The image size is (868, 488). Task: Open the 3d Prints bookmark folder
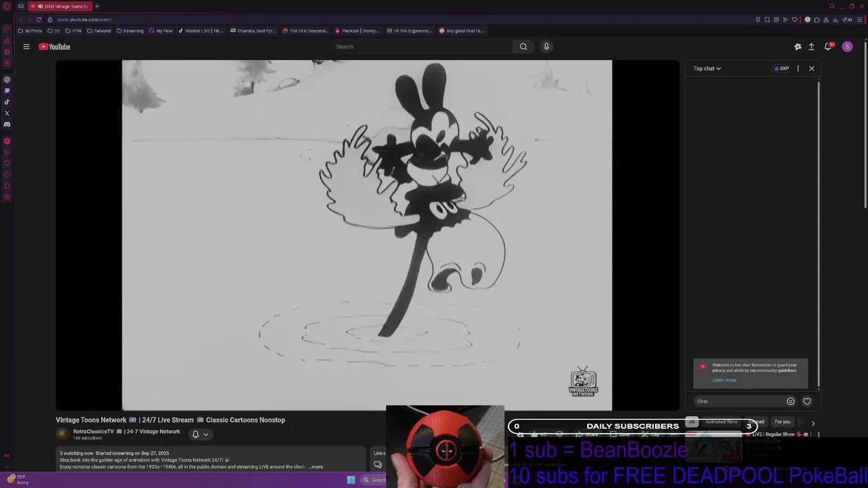point(30,30)
